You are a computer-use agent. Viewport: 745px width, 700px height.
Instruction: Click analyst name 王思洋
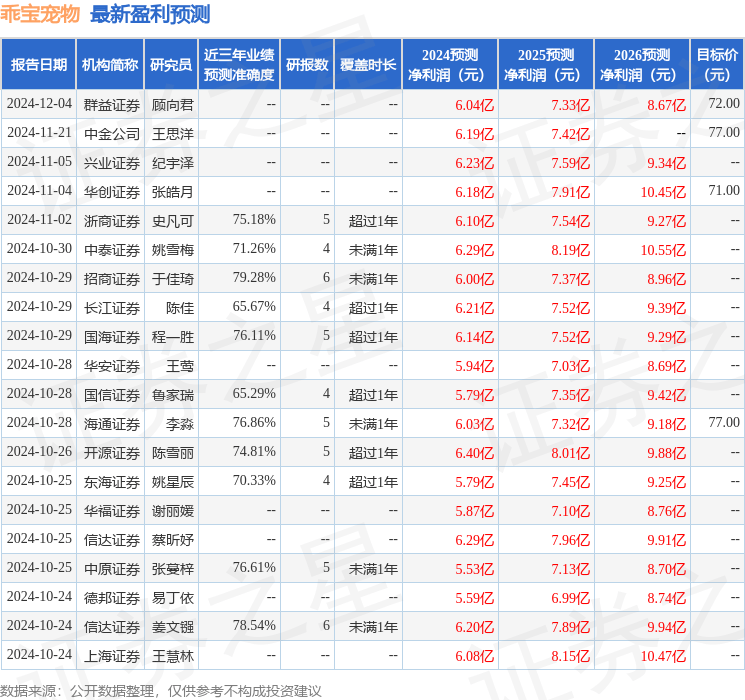click(x=173, y=134)
